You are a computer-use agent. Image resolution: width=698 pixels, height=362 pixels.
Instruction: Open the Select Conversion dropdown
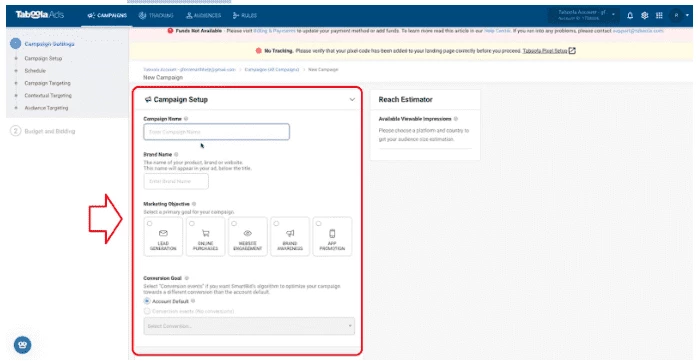coord(249,326)
